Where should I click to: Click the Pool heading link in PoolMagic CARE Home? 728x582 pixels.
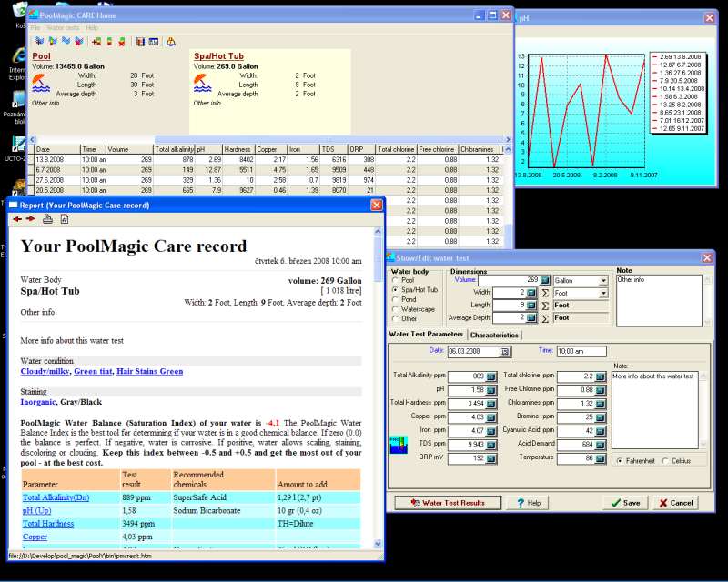coord(41,56)
